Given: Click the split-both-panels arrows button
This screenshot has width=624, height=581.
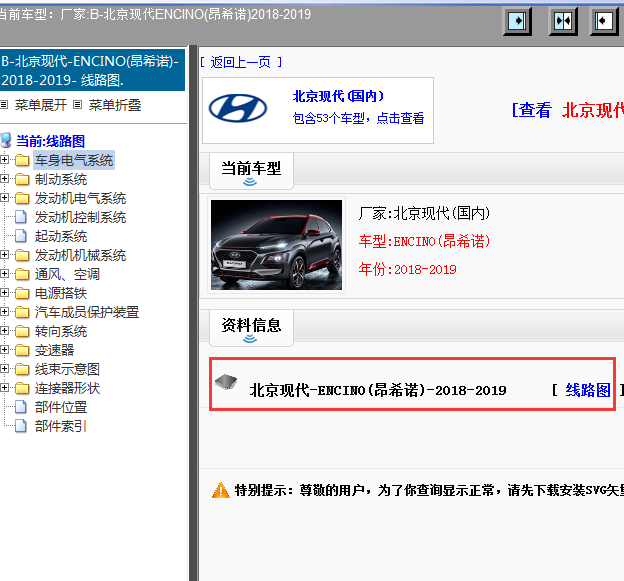Looking at the screenshot, I should 563,21.
